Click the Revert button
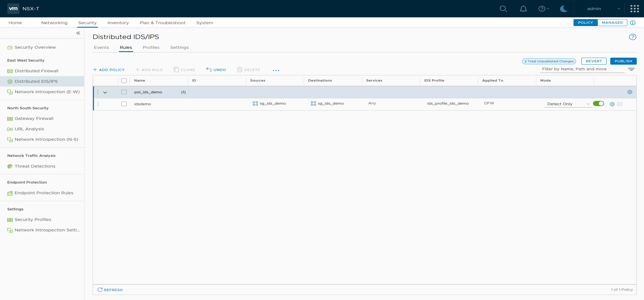Screen dimensions: 644x300 pos(594,61)
